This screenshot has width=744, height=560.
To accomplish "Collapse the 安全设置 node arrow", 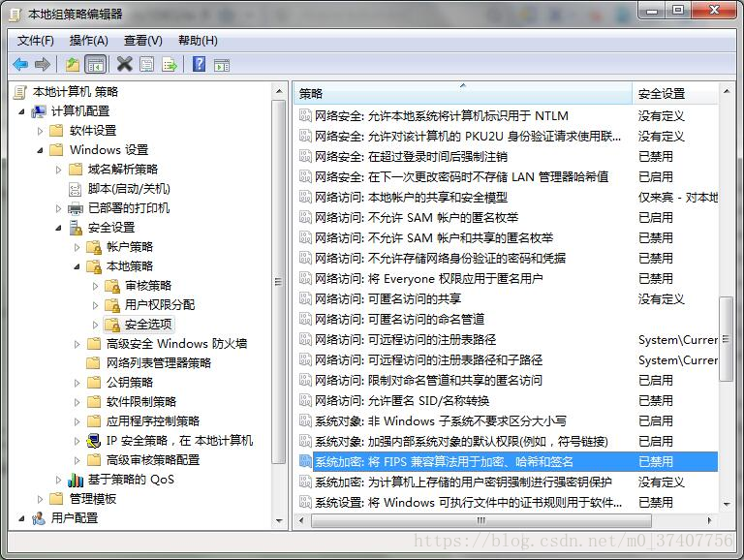I will [59, 229].
